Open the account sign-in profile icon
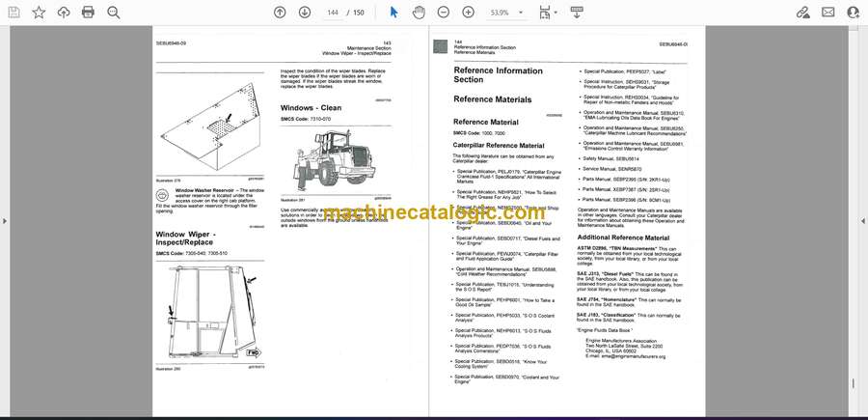 (x=854, y=13)
